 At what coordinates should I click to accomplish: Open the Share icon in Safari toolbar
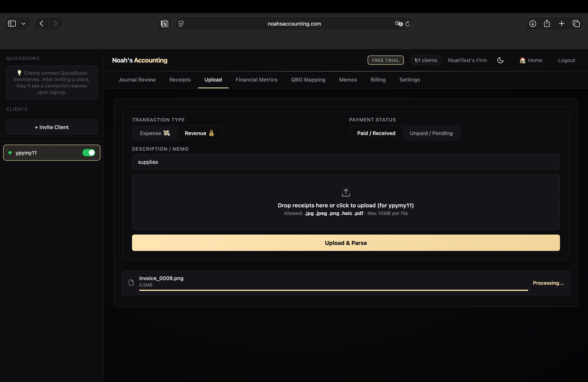[x=547, y=23]
